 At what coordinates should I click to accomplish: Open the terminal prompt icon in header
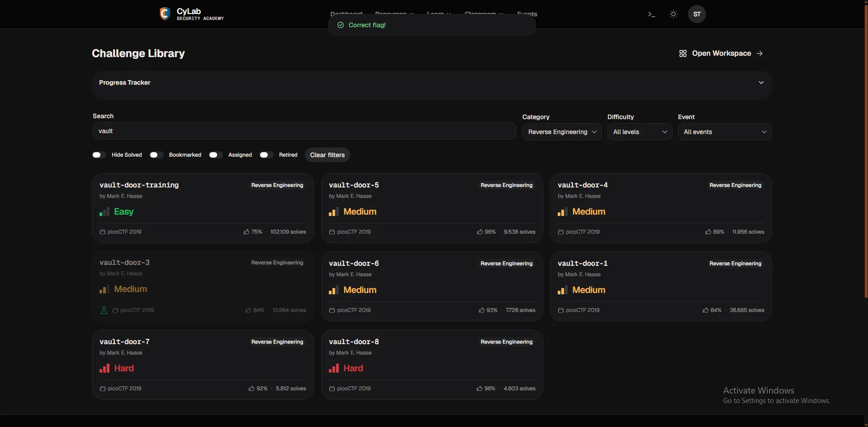pos(651,14)
